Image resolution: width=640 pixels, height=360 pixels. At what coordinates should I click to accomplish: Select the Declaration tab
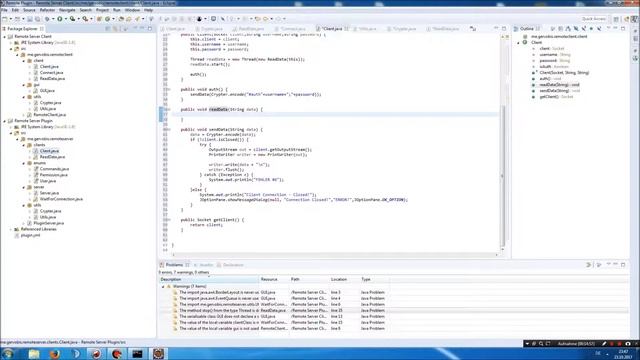(230, 265)
